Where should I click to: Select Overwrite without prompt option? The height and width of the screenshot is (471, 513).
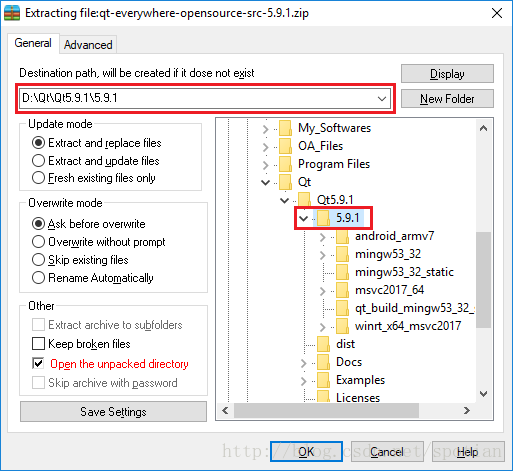click(x=38, y=242)
